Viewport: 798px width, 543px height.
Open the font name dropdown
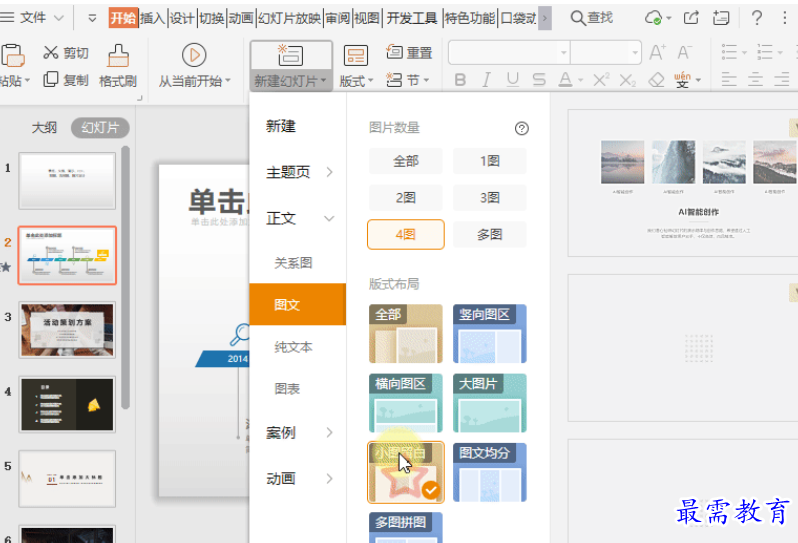(x=563, y=52)
